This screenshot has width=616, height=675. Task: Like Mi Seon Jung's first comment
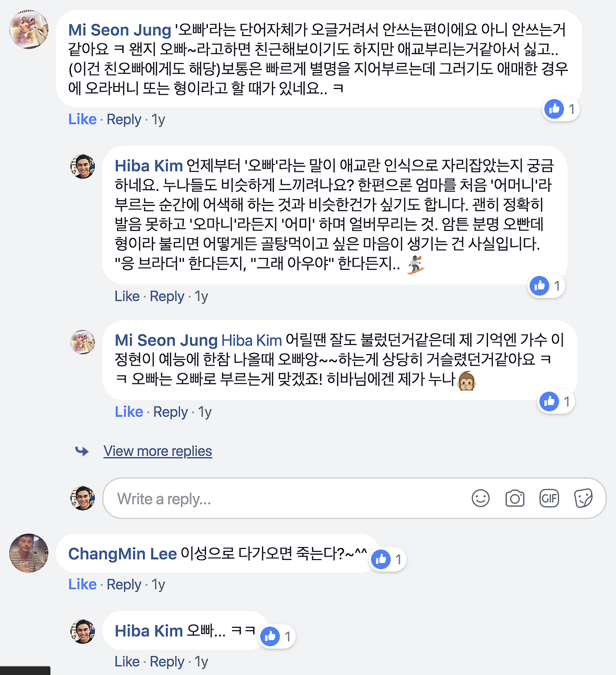[82, 119]
